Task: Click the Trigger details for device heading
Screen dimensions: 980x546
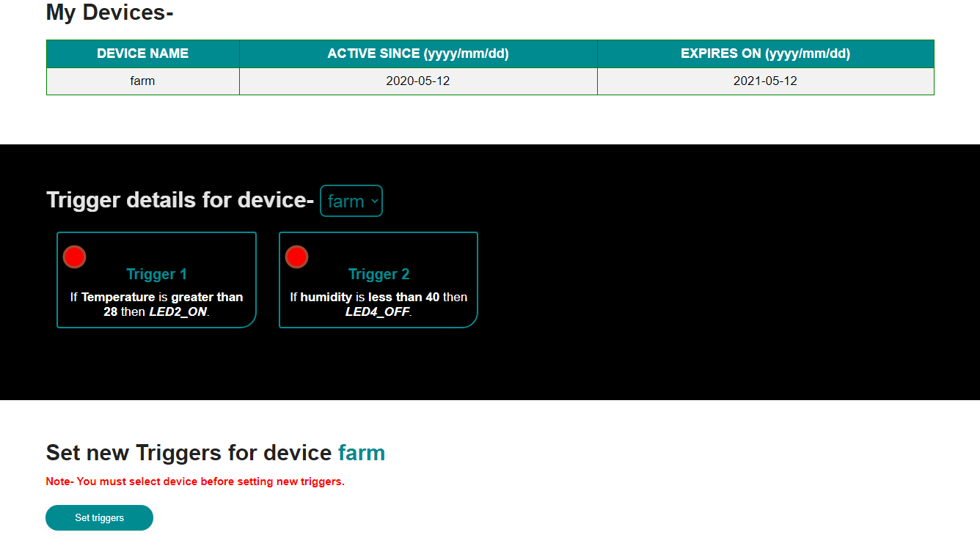Action: coord(180,200)
